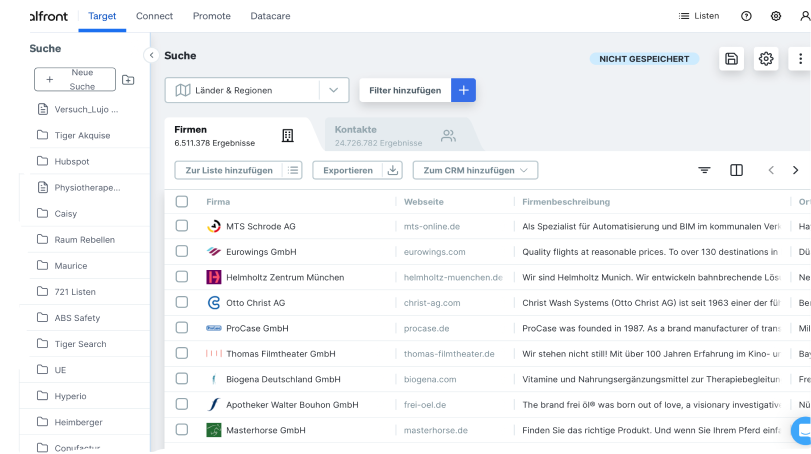Click the blue plus add filter icon
Image resolution: width=811 pixels, height=454 pixels.
pos(463,90)
